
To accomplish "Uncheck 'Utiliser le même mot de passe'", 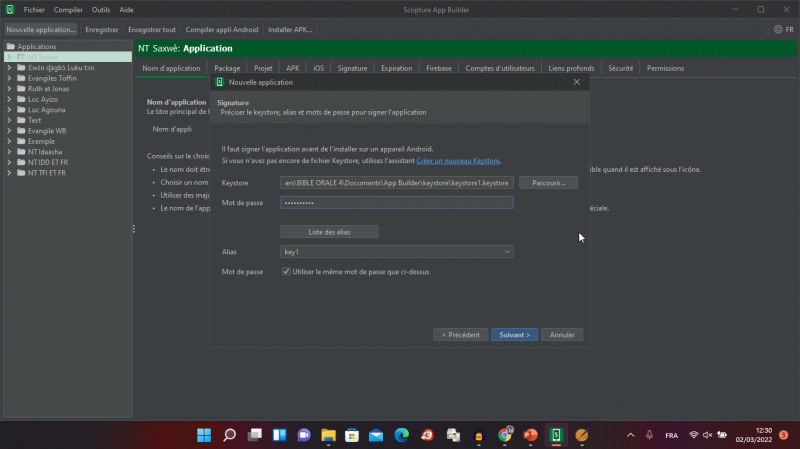I will coord(286,271).
